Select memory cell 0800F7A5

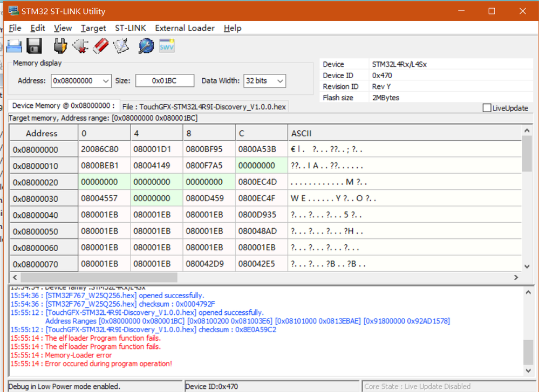[x=209, y=166]
